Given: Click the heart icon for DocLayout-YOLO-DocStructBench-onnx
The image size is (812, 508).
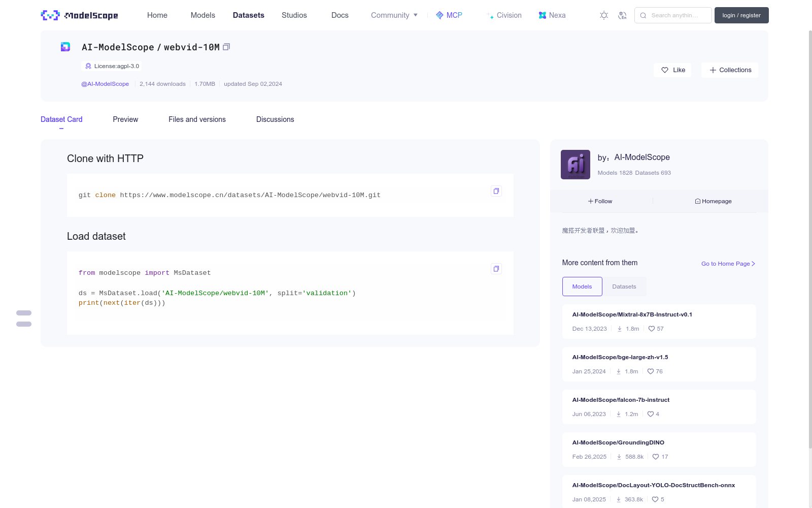Looking at the screenshot, I should point(655,499).
